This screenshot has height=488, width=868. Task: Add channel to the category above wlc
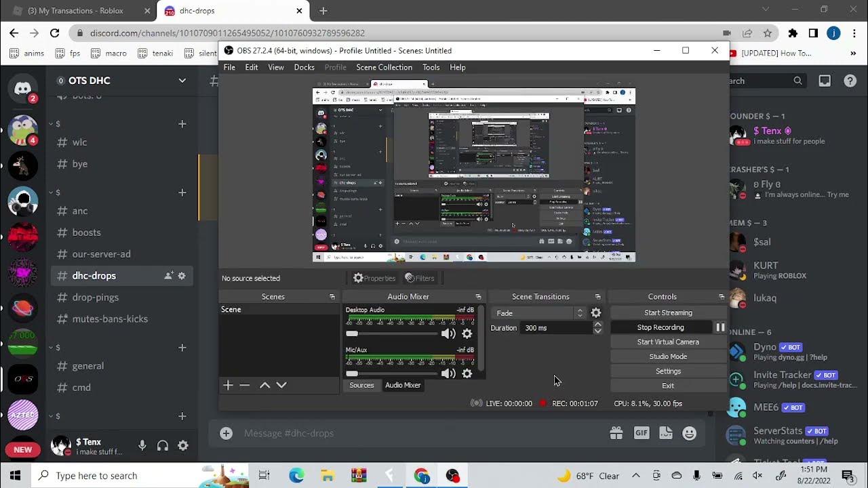pos(182,124)
